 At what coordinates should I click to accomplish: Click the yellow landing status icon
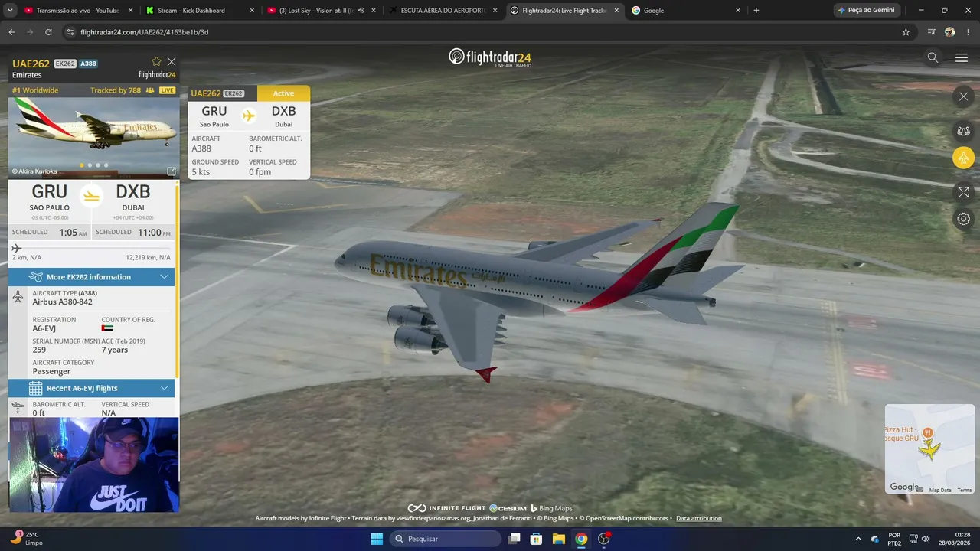pos(91,196)
